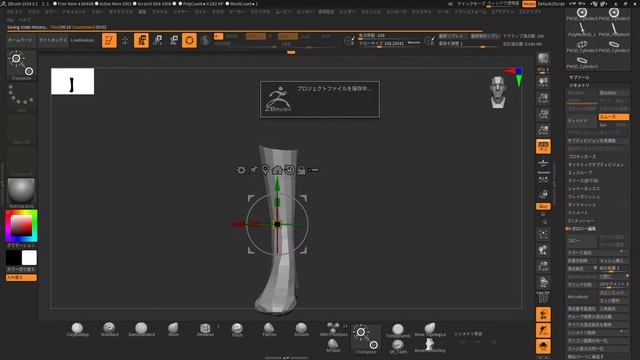Click the ZoomD 3D zoom icon

543,266
